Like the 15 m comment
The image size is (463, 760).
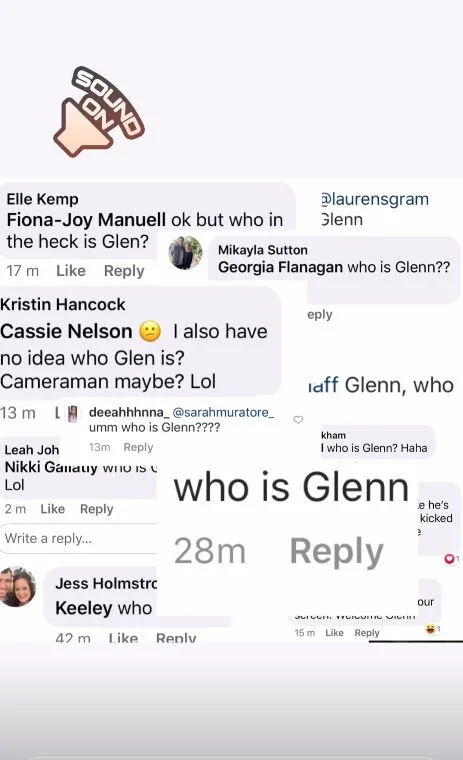click(x=334, y=633)
